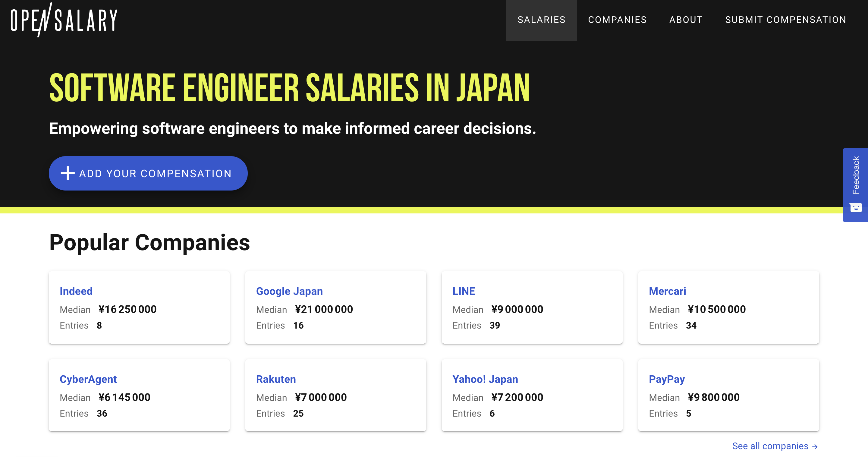Click the plus icon on the compensation button
The height and width of the screenshot is (457, 868).
68,173
